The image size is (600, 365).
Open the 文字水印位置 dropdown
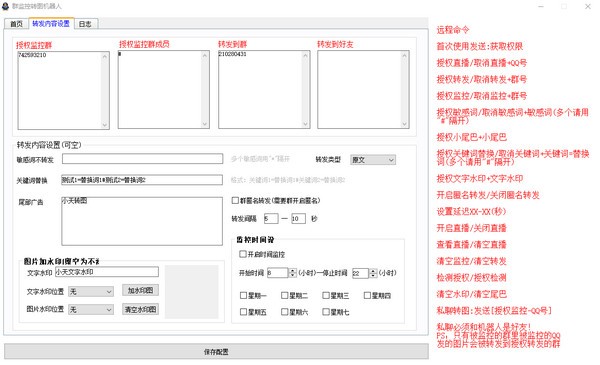(91, 292)
